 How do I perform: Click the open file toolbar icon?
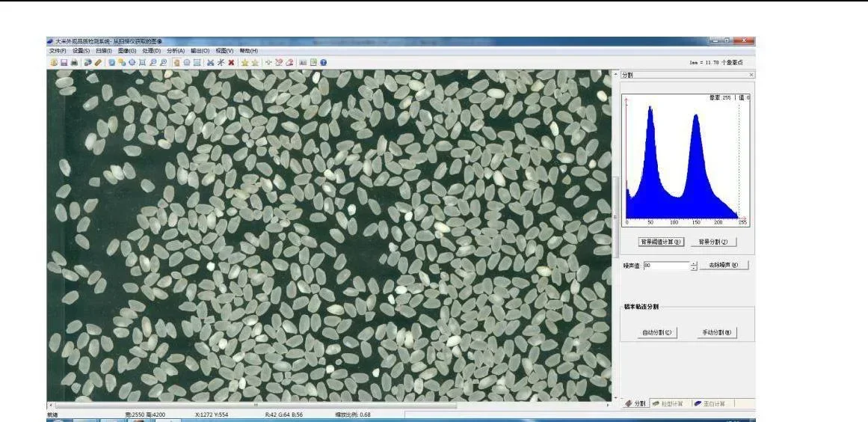[x=54, y=63]
